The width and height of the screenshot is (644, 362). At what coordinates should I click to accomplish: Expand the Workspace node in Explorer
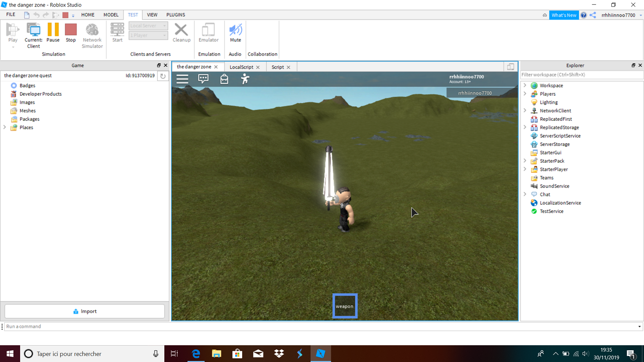click(x=525, y=85)
